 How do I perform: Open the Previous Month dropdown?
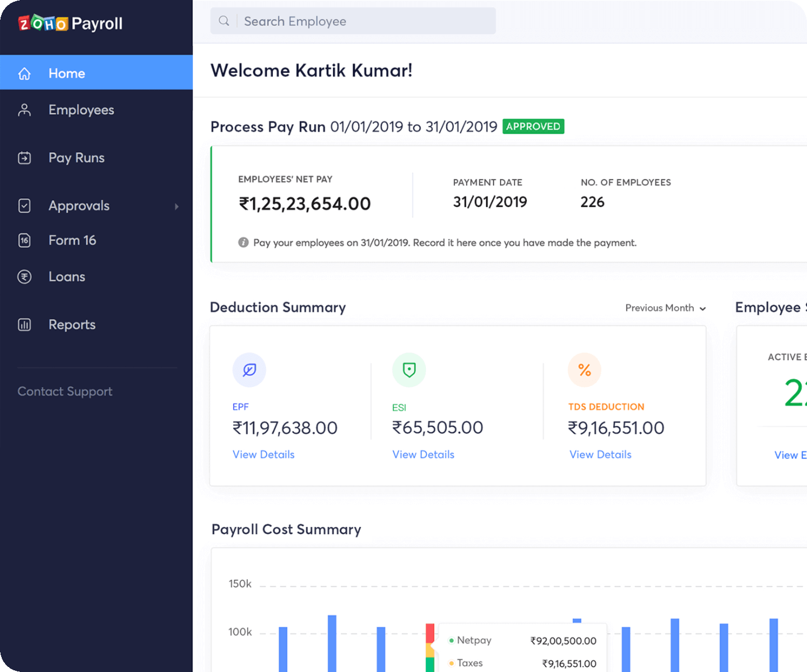(665, 308)
